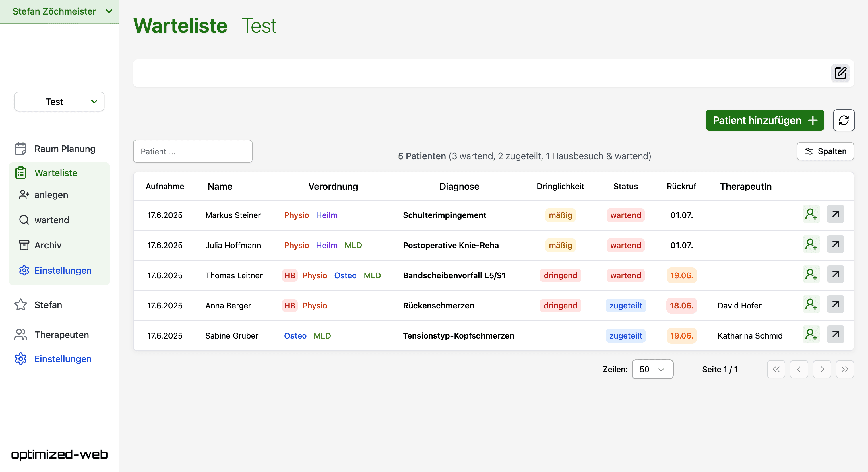Go to first page button

tap(776, 369)
